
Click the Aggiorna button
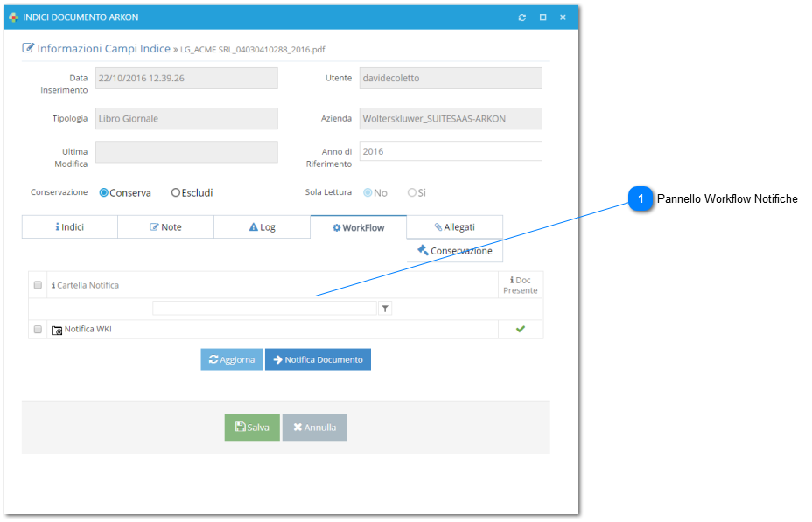click(x=232, y=359)
